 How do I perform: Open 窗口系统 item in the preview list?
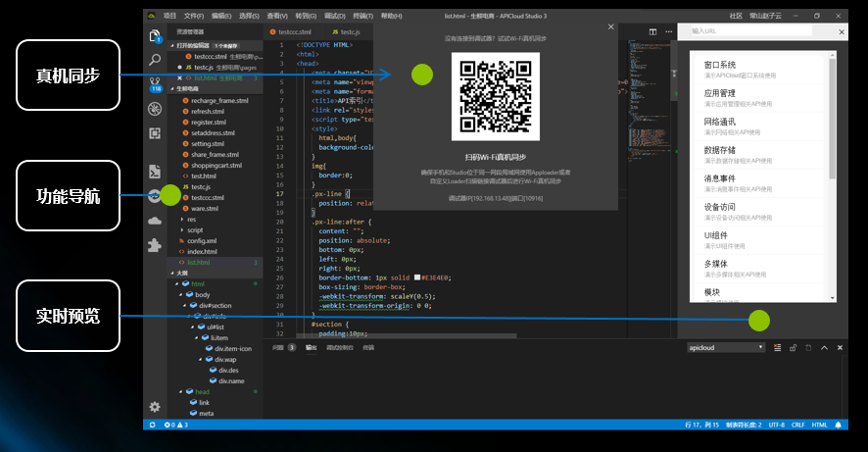coord(761,70)
